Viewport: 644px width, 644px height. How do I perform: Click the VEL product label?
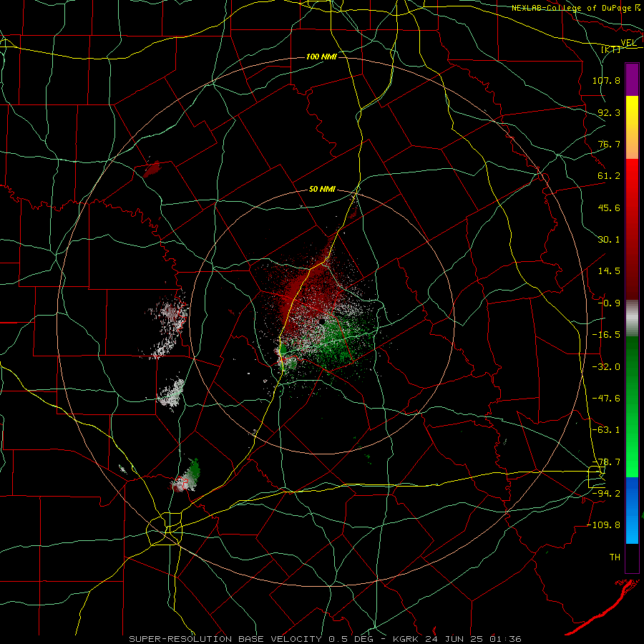628,42
